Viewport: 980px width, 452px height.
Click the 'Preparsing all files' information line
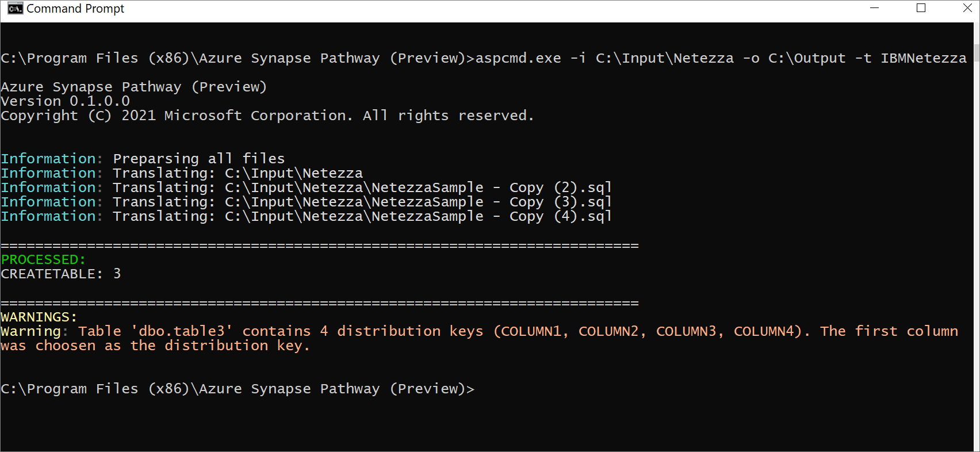pos(143,159)
